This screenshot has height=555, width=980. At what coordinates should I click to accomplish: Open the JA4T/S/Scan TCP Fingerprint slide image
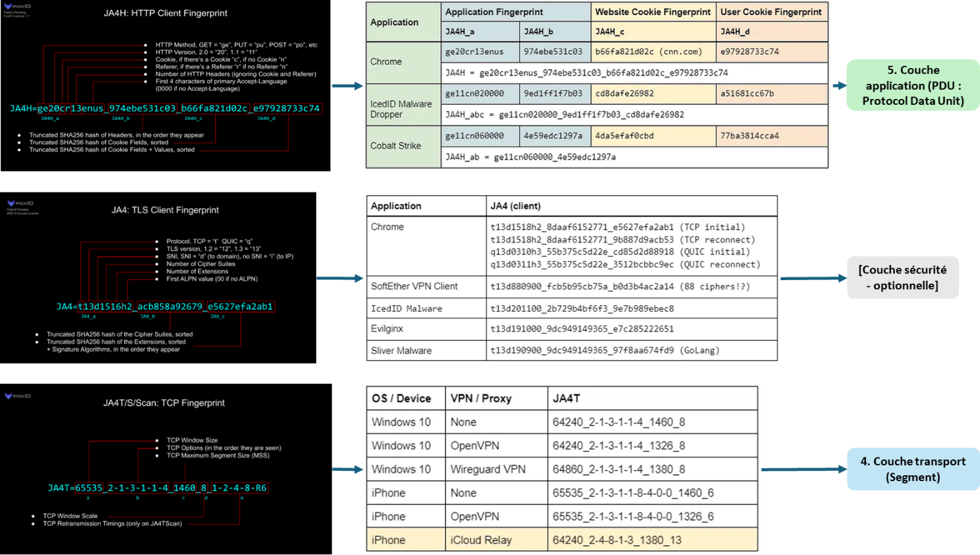tap(166, 469)
